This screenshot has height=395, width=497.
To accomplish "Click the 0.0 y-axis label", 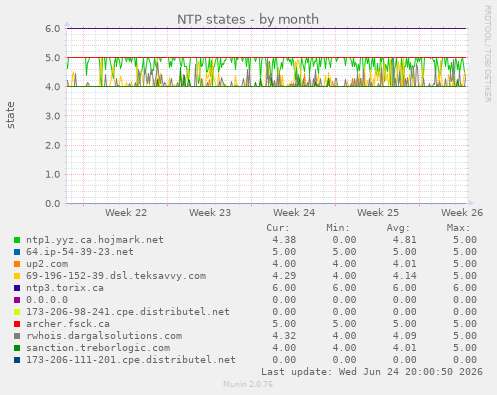I will coord(53,204).
